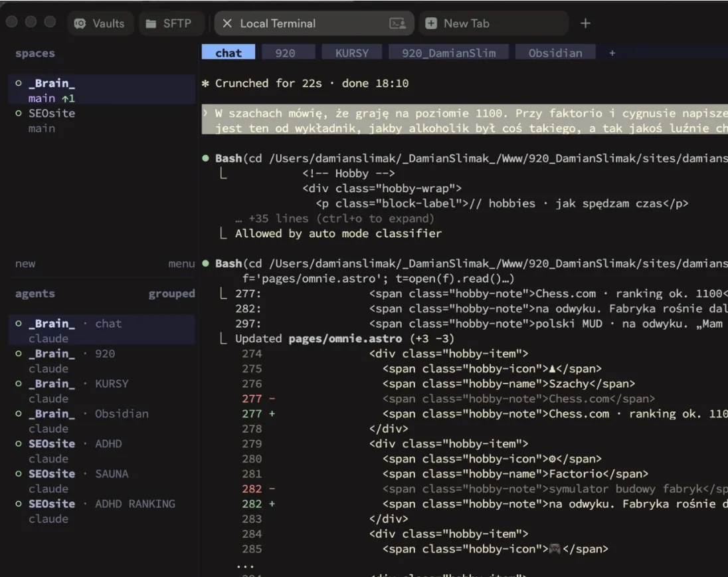Click the status circle of _Brain_ · 920 agent
The width and height of the screenshot is (728, 577).
(x=19, y=354)
